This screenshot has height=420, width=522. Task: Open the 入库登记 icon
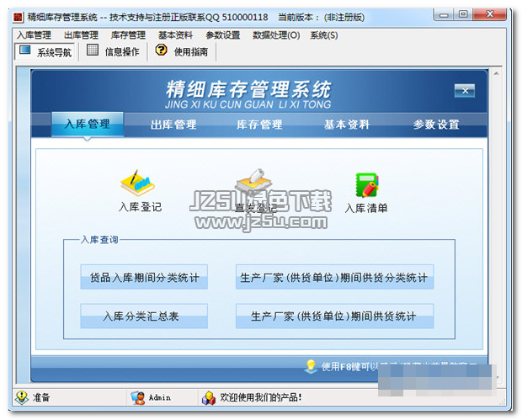click(x=139, y=183)
